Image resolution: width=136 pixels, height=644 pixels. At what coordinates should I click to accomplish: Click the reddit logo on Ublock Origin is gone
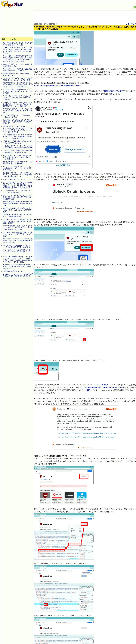point(112,185)
